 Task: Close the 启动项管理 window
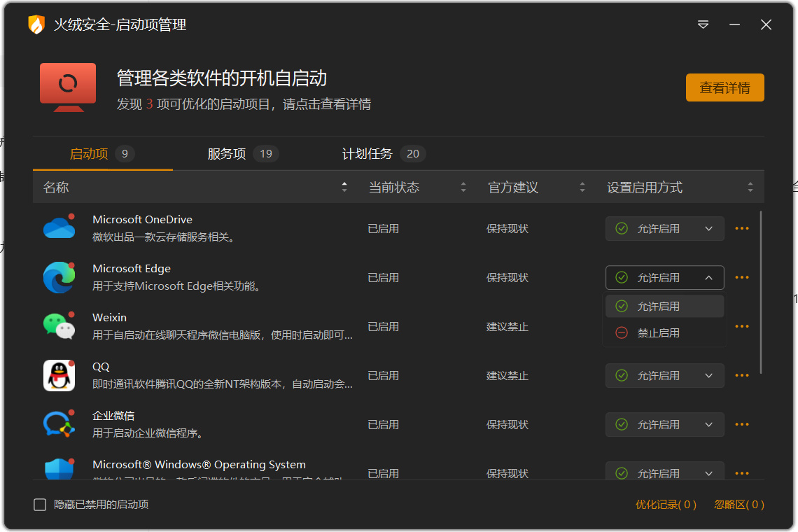pos(766,24)
